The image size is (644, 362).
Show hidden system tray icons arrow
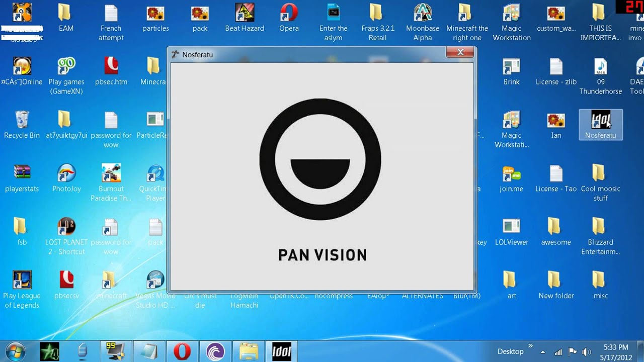[542, 352]
